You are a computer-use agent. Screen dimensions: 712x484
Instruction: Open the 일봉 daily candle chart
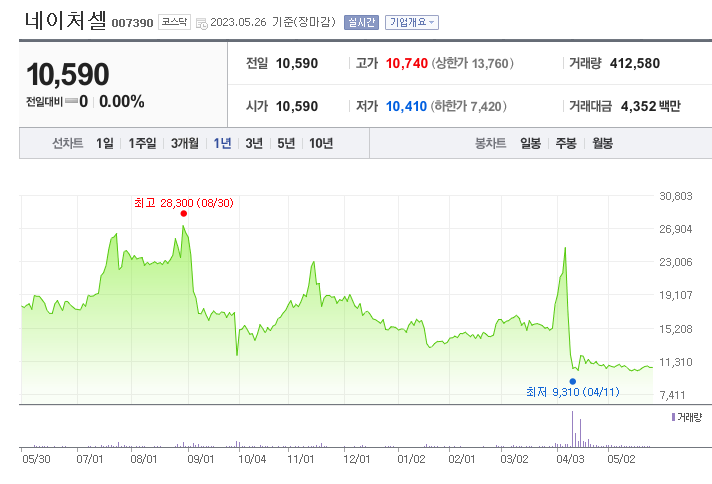pos(530,143)
